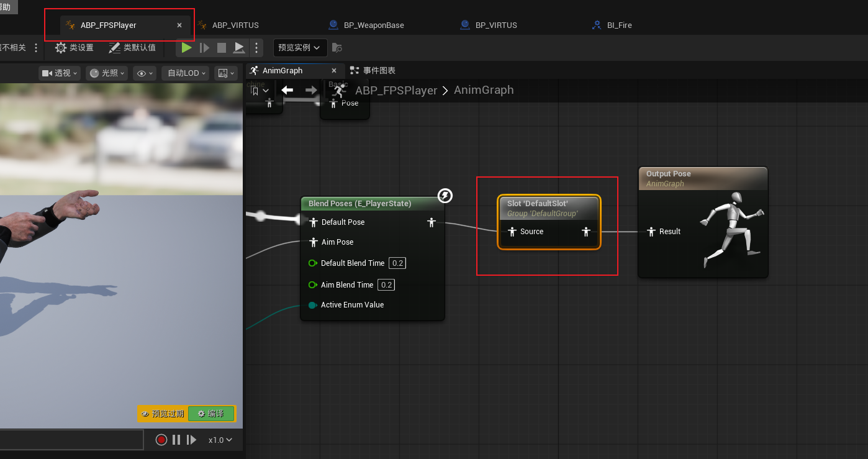Click the Blend Poses output pose pin
The width and height of the screenshot is (868, 459).
[x=432, y=222]
